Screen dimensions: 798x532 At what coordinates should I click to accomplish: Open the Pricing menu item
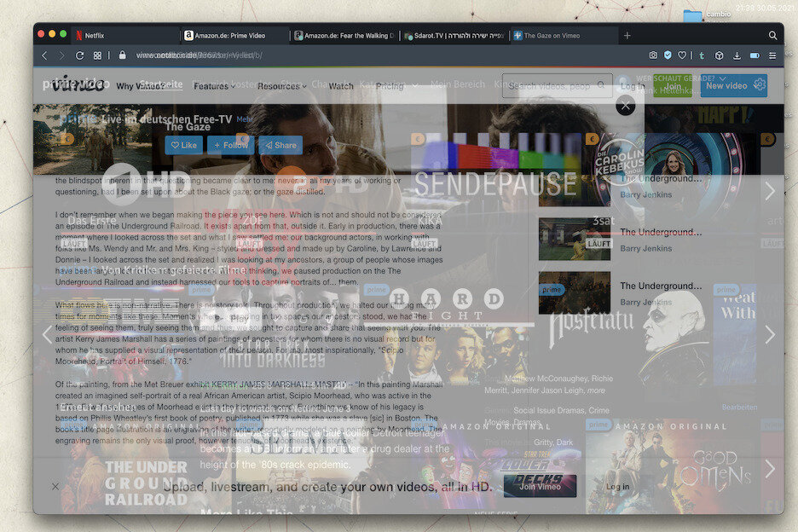point(390,86)
